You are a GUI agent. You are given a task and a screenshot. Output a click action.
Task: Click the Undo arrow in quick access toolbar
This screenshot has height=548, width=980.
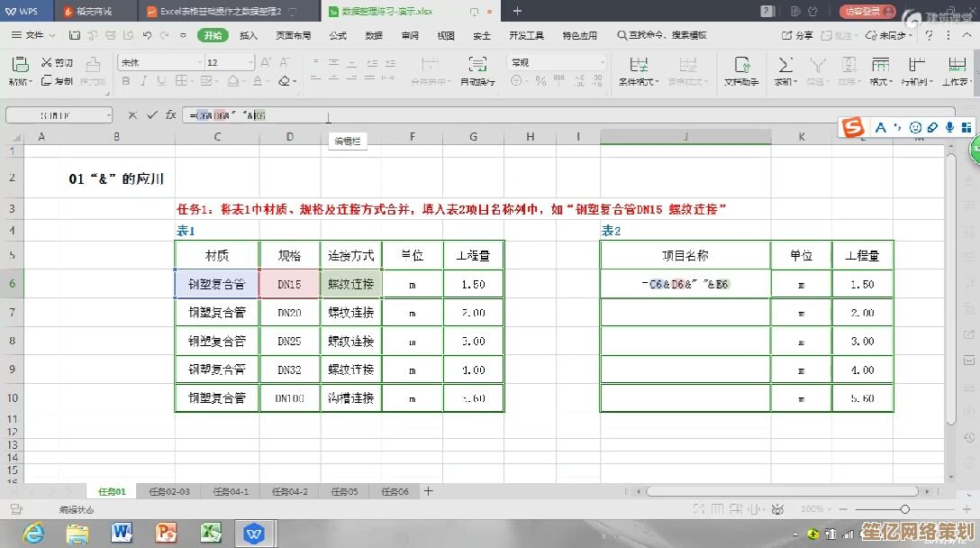(147, 35)
